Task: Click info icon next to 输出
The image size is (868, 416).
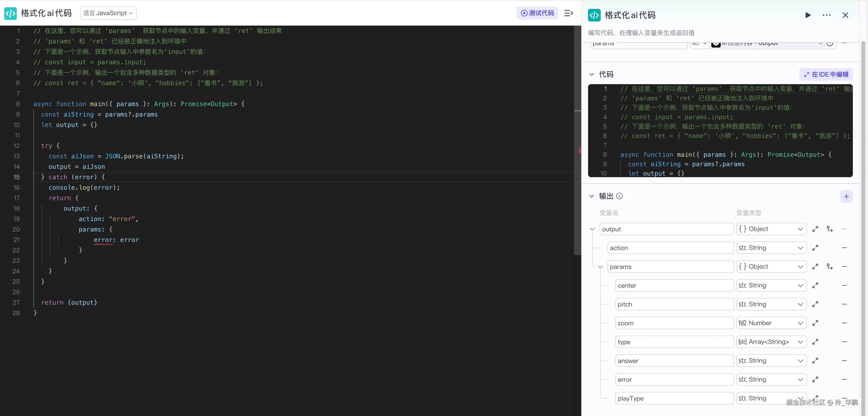Action: [619, 196]
